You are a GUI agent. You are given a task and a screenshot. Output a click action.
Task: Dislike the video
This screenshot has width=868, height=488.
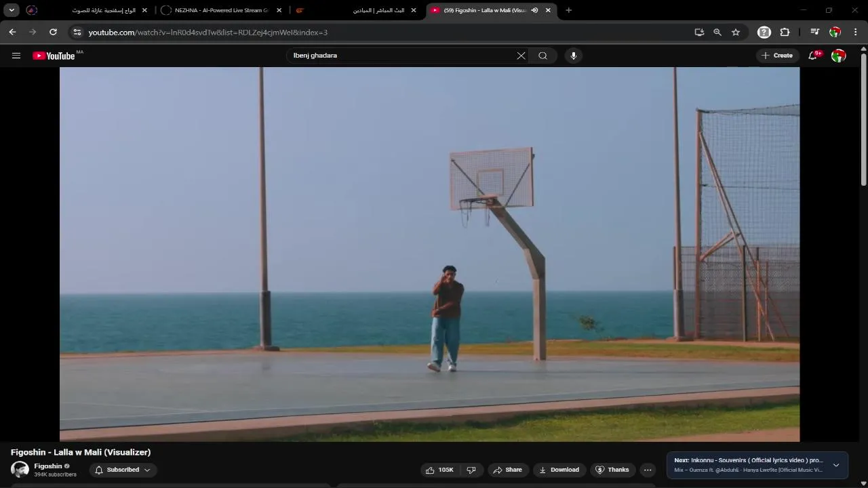tap(471, 470)
